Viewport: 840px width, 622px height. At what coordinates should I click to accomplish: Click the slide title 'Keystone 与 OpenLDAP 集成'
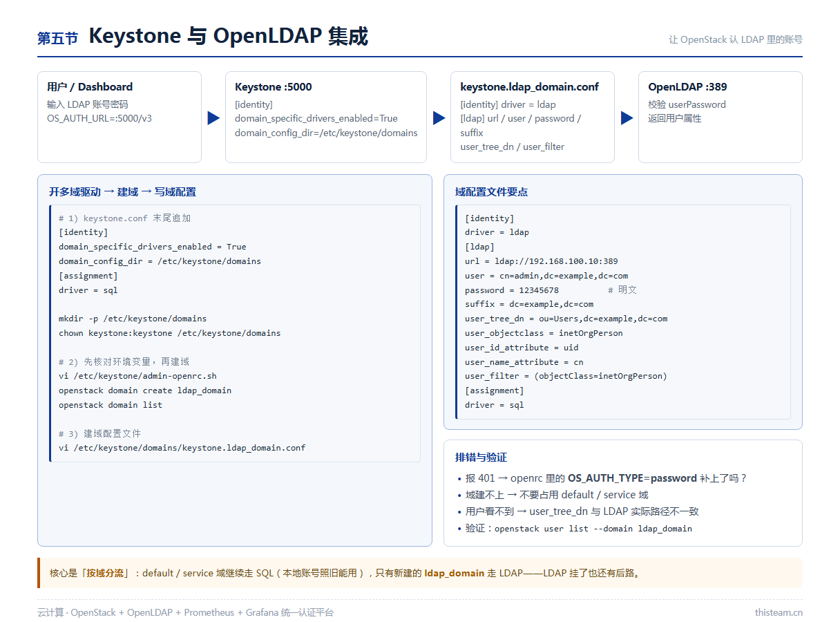229,36
